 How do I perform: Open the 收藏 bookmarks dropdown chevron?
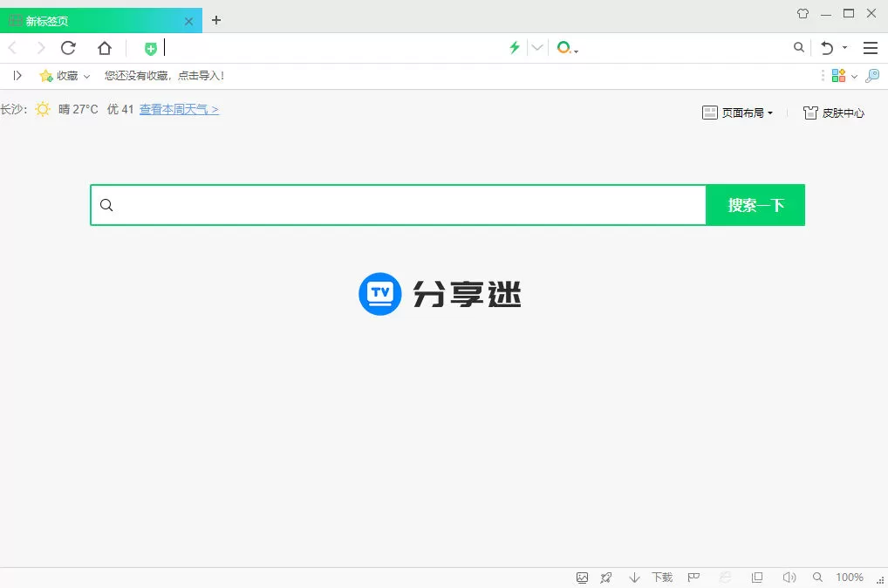click(86, 76)
